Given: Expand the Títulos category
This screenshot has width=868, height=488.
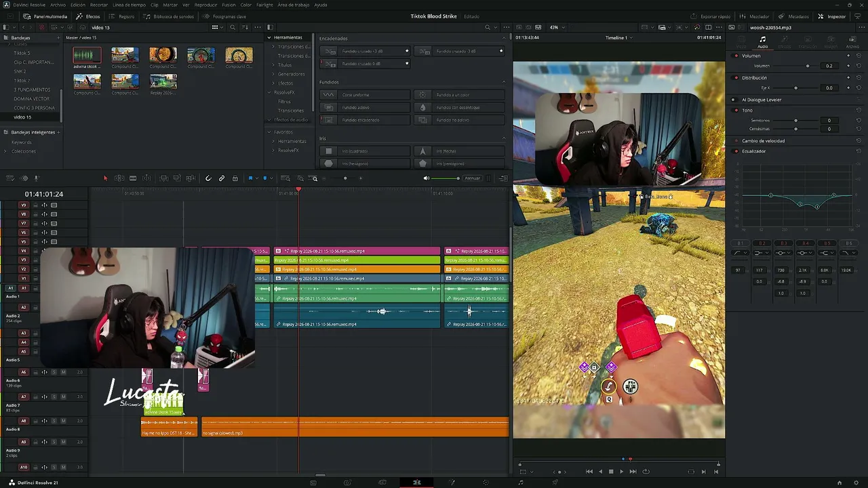Looking at the screenshot, I should tap(273, 65).
